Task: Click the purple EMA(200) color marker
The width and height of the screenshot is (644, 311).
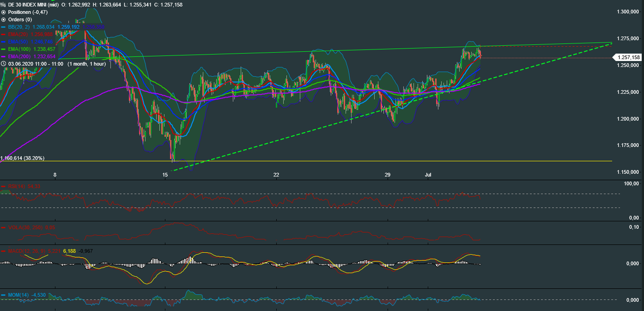Action: point(3,56)
